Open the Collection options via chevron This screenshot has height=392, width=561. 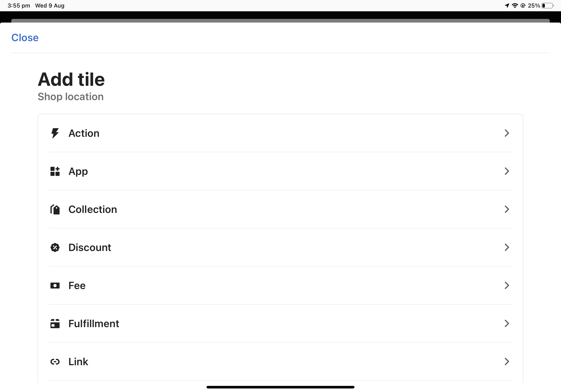[x=506, y=209]
